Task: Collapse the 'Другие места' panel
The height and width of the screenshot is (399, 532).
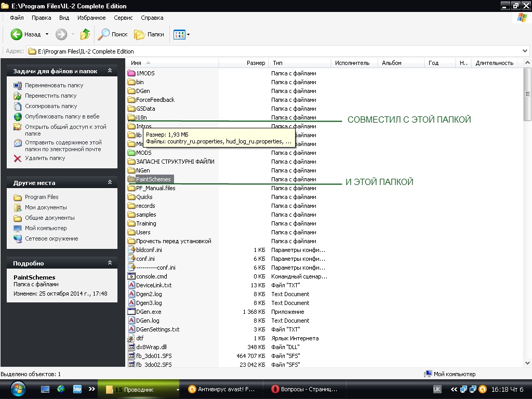Action: 110,182
